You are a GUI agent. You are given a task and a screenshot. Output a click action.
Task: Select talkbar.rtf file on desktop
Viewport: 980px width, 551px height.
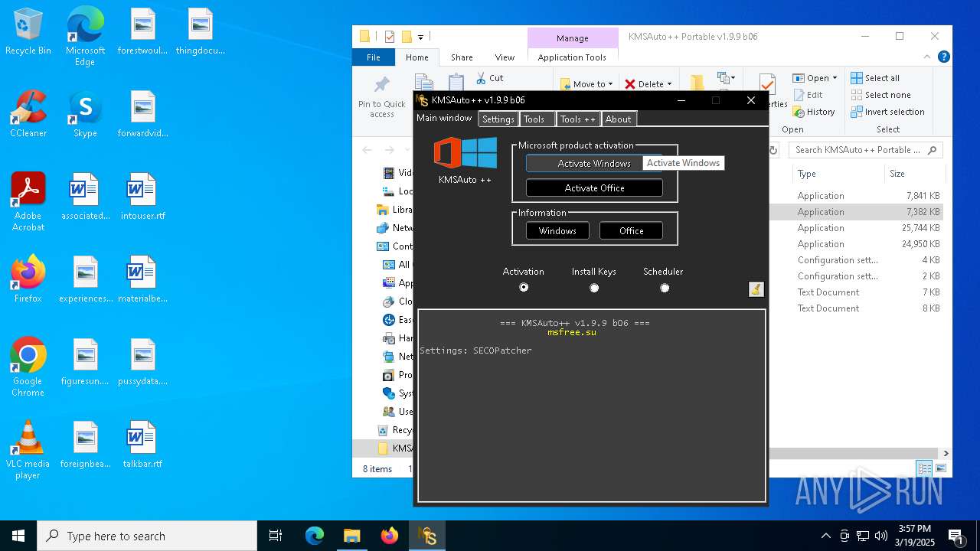click(142, 445)
